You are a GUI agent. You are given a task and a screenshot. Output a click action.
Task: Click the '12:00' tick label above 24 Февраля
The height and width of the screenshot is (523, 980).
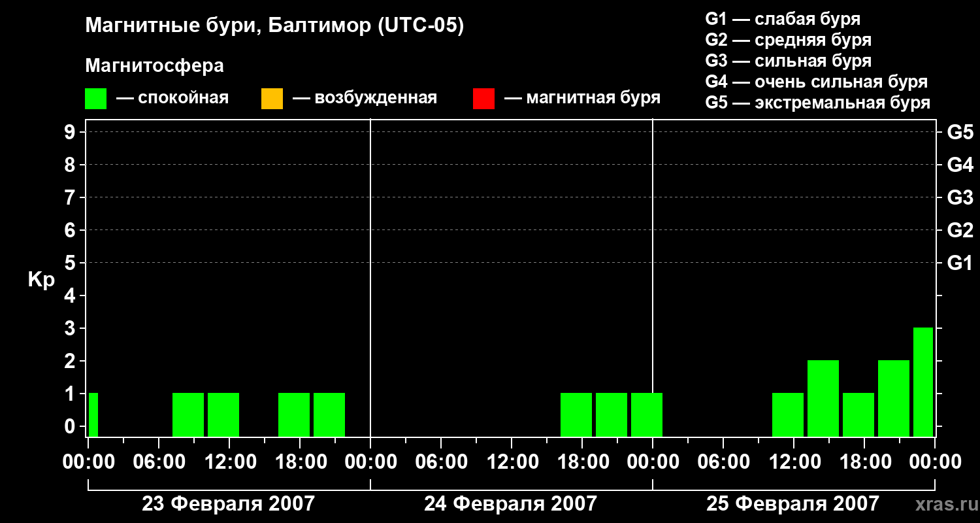pos(512,462)
